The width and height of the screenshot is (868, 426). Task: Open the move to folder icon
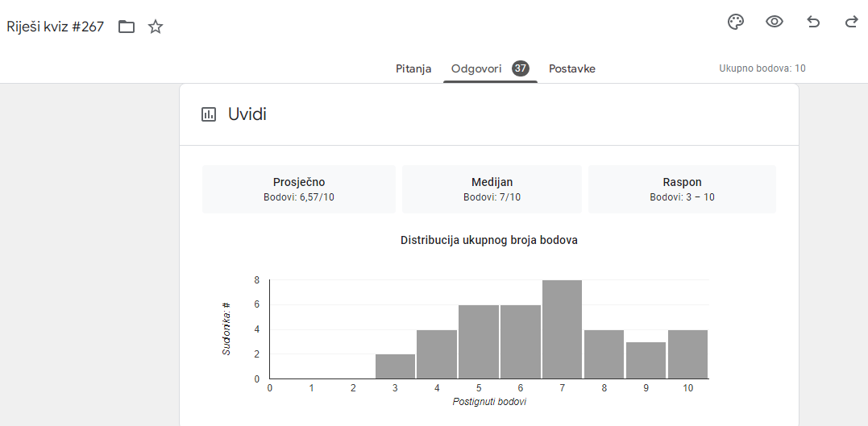click(x=127, y=27)
